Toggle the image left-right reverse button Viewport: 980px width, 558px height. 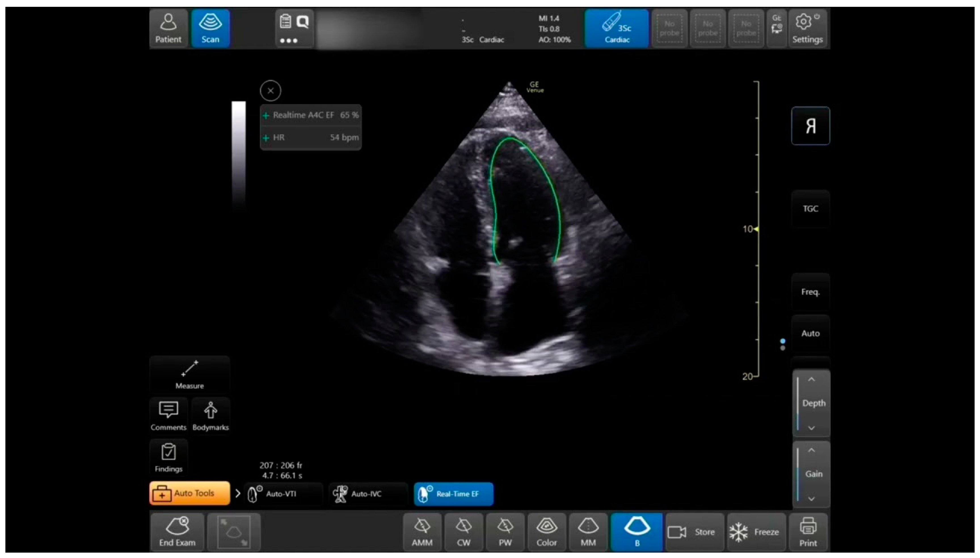pos(810,126)
